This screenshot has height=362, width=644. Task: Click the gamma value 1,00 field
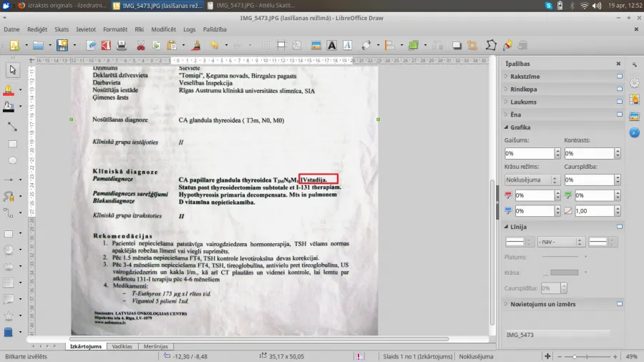click(594, 211)
